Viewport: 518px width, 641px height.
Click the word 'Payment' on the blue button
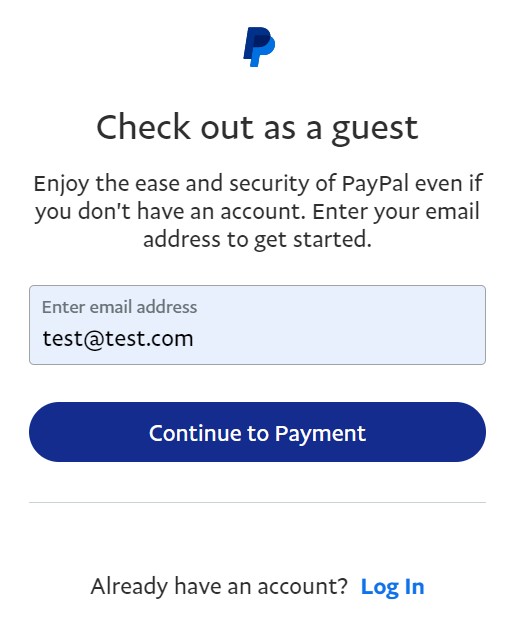click(x=321, y=434)
